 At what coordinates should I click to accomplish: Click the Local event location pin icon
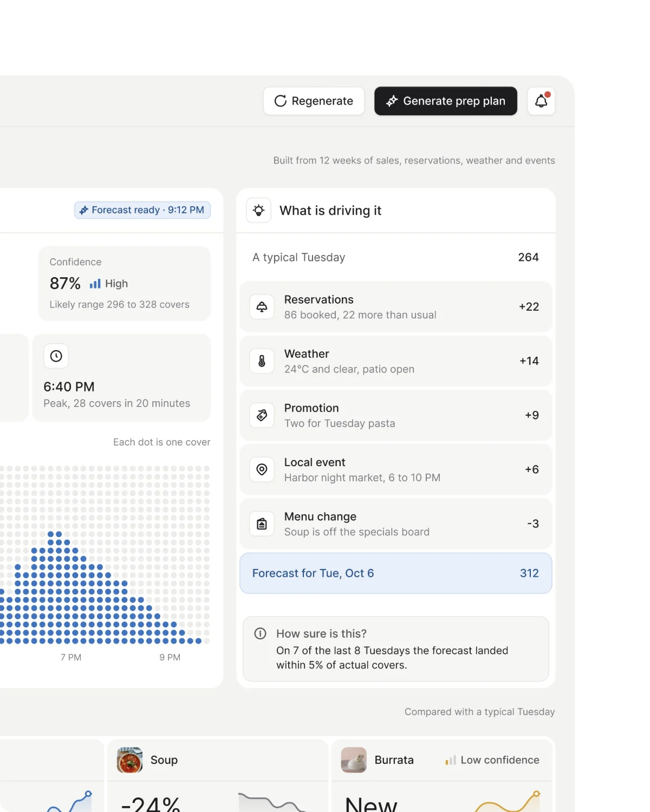point(262,469)
